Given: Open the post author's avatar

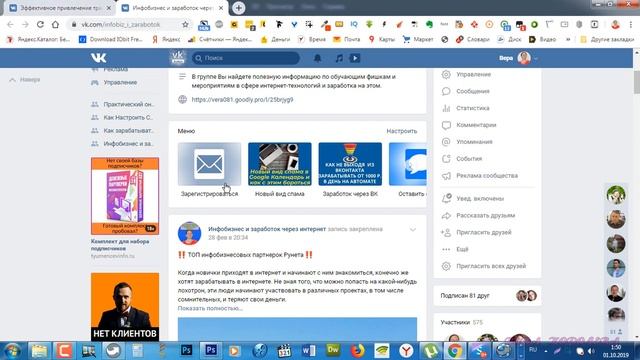Looking at the screenshot, I should click(x=189, y=233).
